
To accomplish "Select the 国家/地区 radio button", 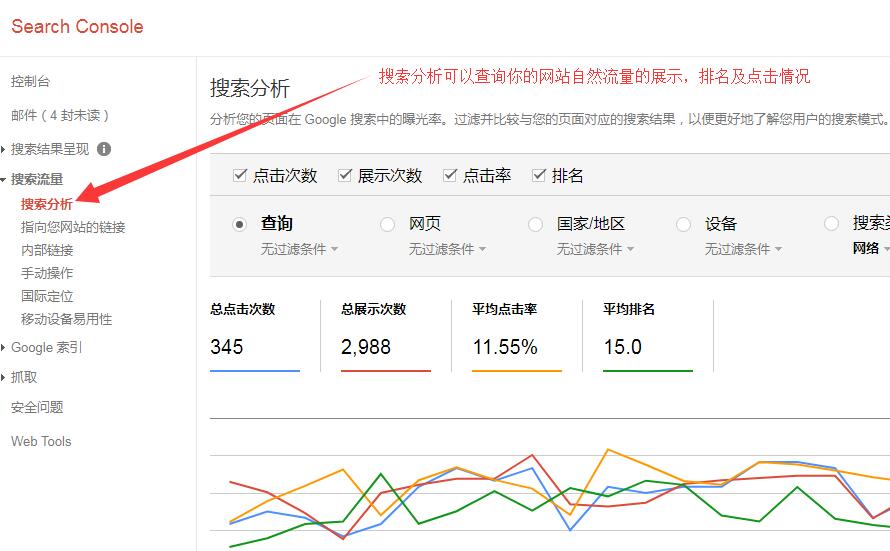I will coord(535,225).
